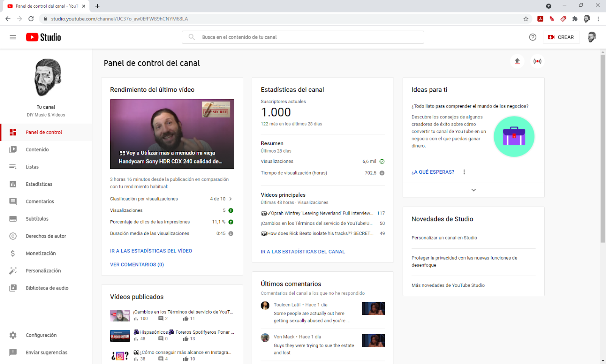Open Estadísticas in sidebar
This screenshot has height=364, width=606.
pyautogui.click(x=46, y=184)
